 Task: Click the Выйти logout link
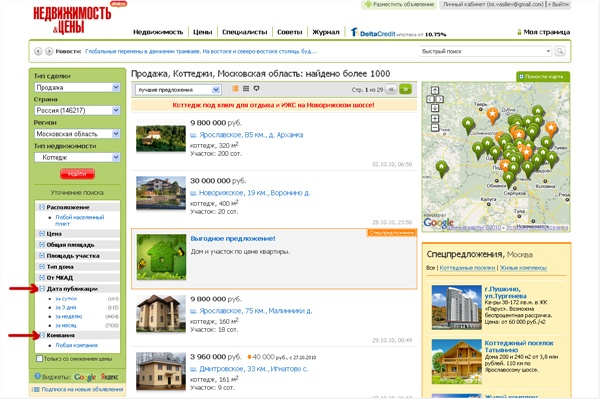pos(559,5)
